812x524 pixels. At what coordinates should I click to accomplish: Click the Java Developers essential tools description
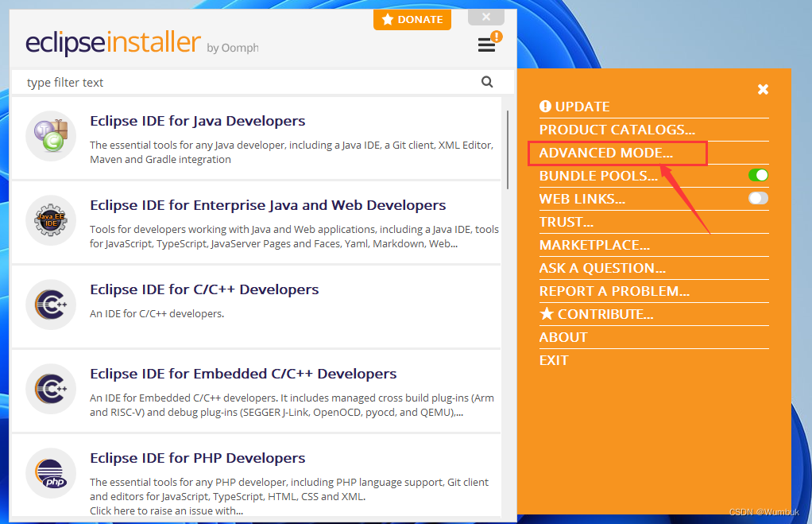point(292,153)
